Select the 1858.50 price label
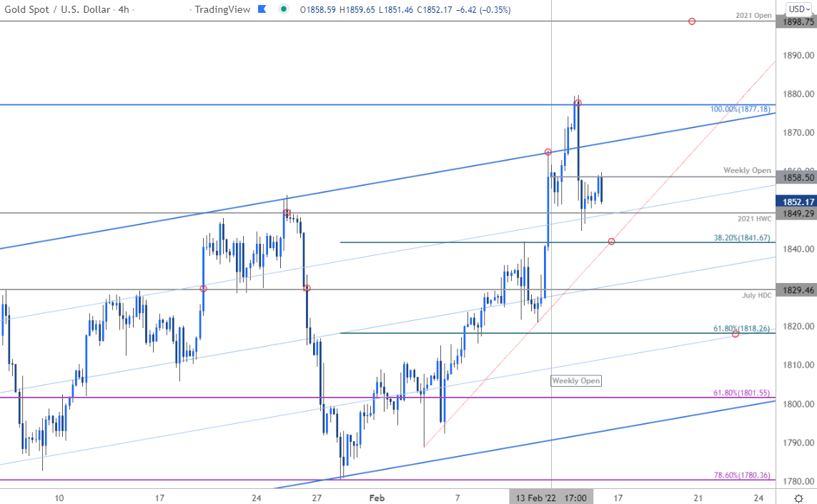This screenshot has height=504, width=817. pos(796,178)
